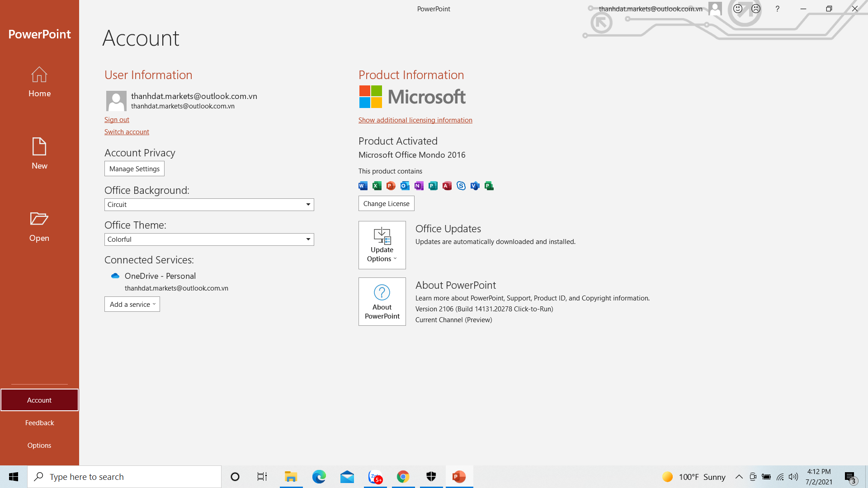The image size is (868, 488).
Task: Open the Add a service menu
Action: [x=132, y=304]
